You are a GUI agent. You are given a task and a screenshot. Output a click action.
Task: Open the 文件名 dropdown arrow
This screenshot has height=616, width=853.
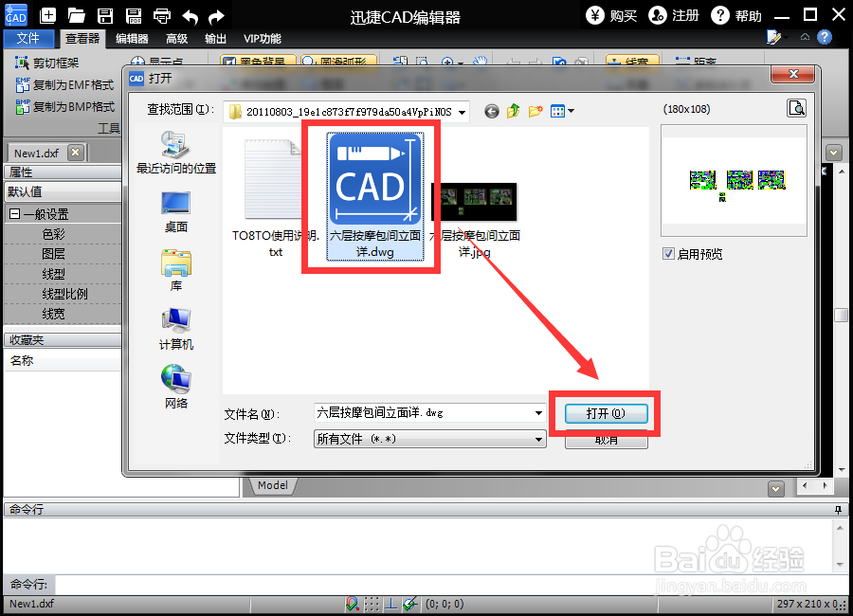538,413
